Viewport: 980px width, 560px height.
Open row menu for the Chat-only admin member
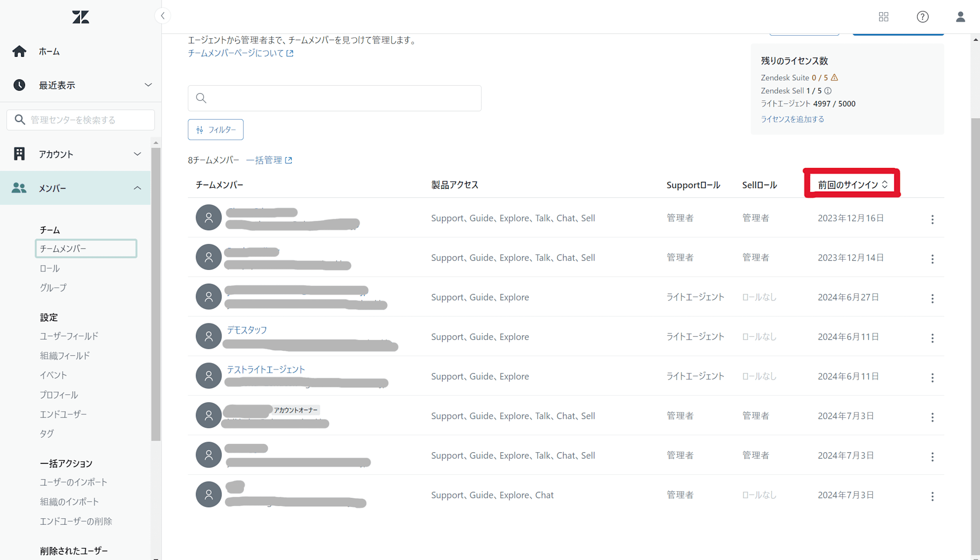[932, 497]
